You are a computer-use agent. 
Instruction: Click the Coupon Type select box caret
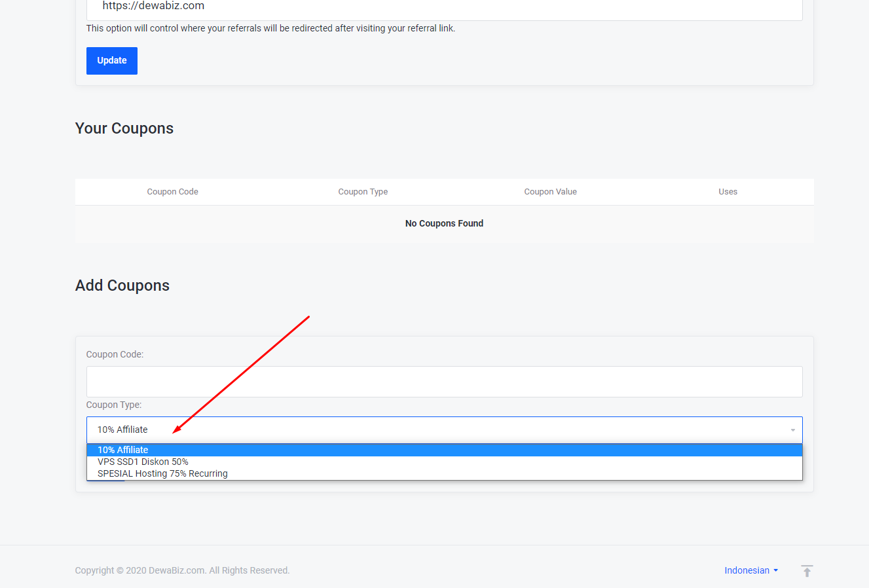(792, 430)
